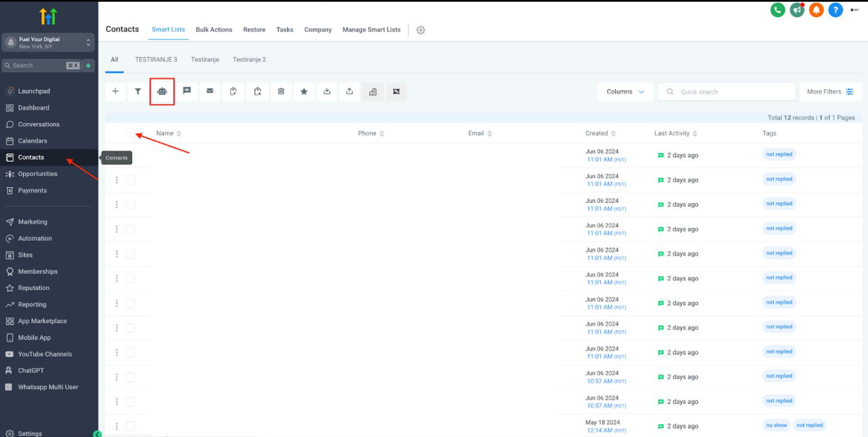This screenshot has height=437, width=868.
Task: Sort contacts using the Created column arrows
Action: 613,133
